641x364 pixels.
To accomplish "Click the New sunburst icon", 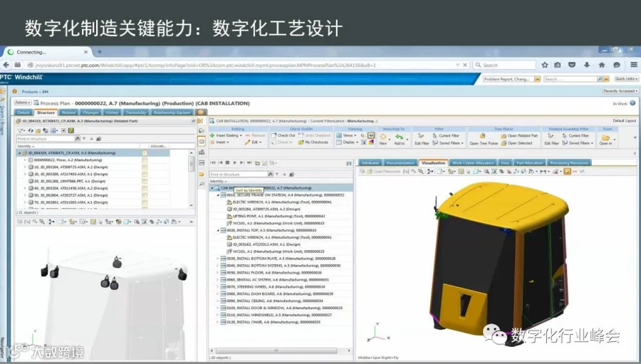I will point(383,137).
